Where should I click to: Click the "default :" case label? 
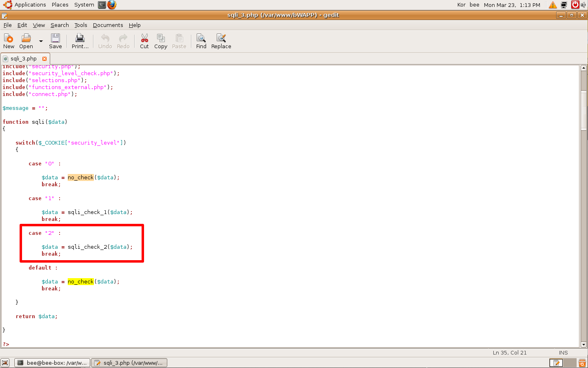pyautogui.click(x=43, y=268)
